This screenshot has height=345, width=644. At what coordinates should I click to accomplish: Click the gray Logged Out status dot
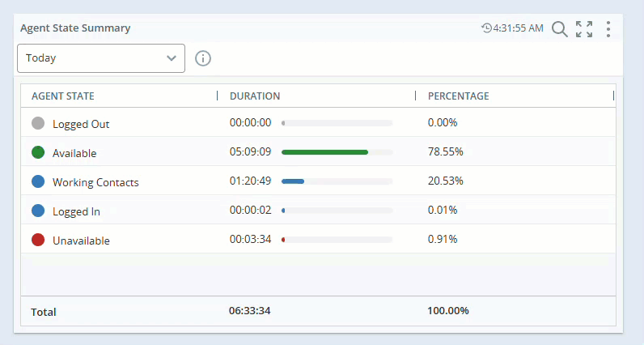point(38,124)
